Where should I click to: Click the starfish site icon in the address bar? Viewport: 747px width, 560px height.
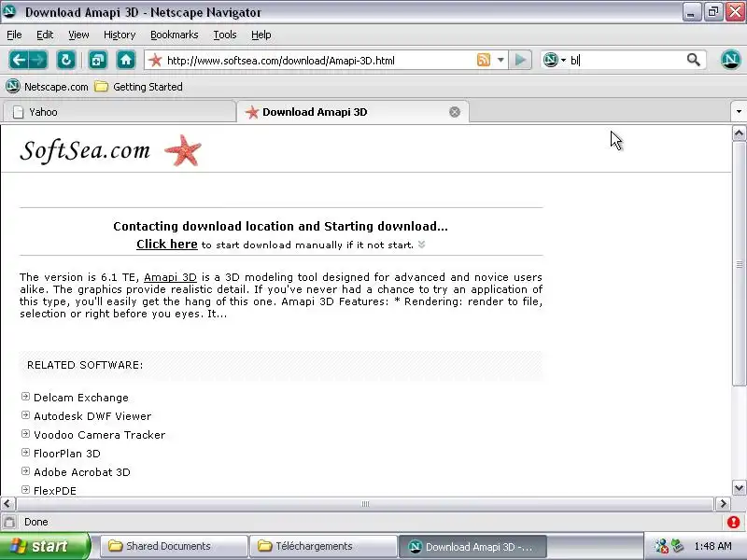point(155,60)
